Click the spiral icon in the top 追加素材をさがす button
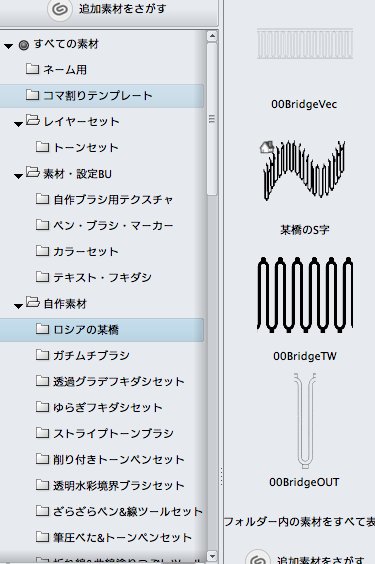Screen dimensions: 375x564 click(59, 9)
